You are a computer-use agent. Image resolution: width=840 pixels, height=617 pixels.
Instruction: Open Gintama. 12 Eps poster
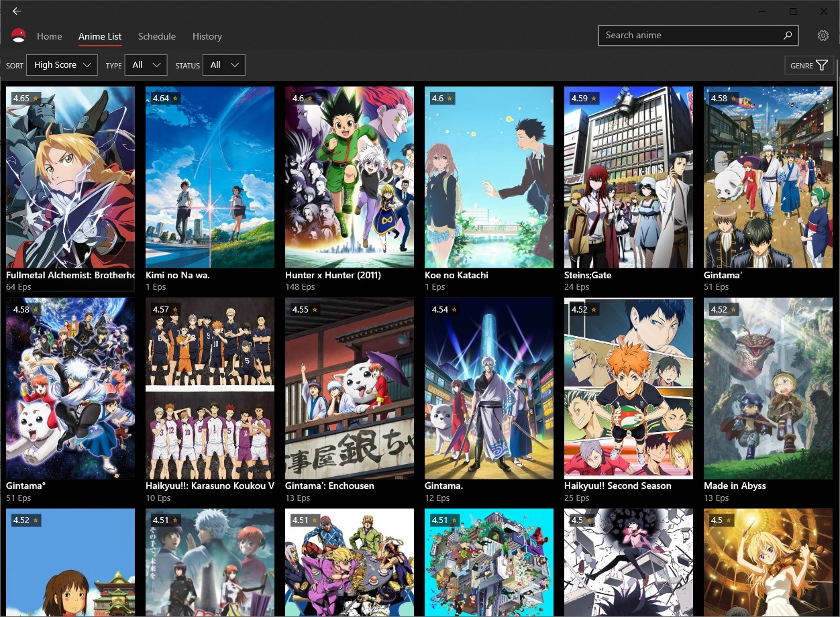pyautogui.click(x=489, y=388)
